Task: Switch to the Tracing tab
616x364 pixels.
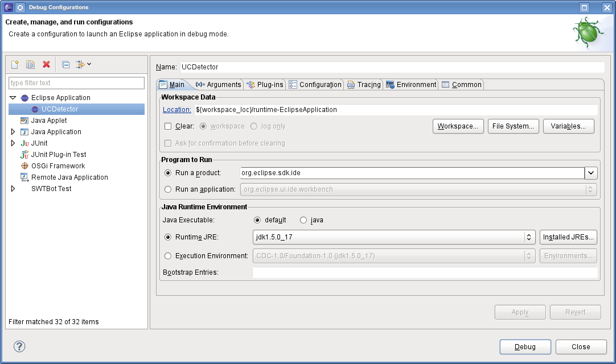Action: pyautogui.click(x=364, y=85)
